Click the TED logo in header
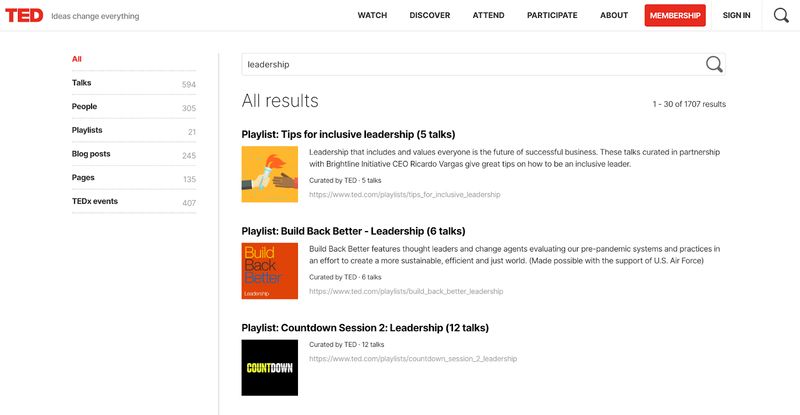 tap(23, 15)
